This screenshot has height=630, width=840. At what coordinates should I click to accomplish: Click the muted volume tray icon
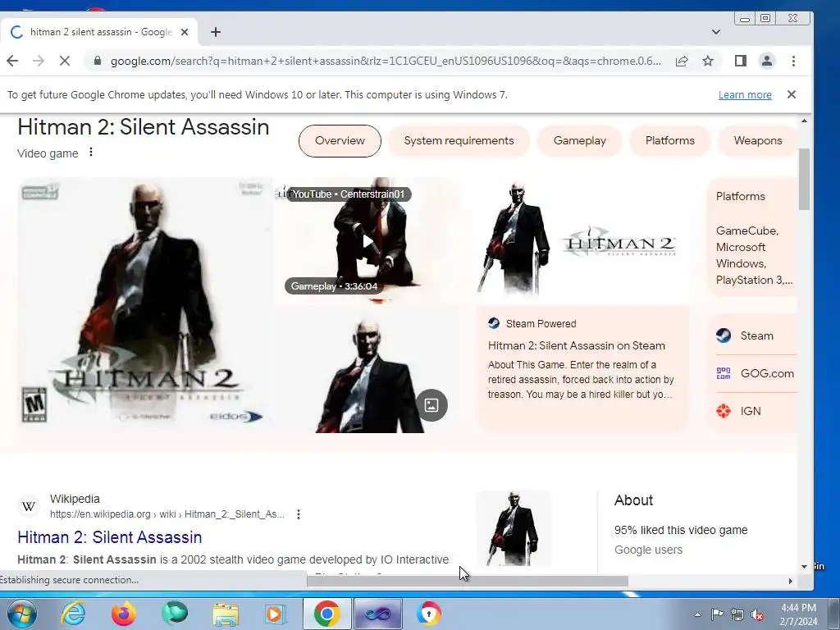tap(757, 614)
